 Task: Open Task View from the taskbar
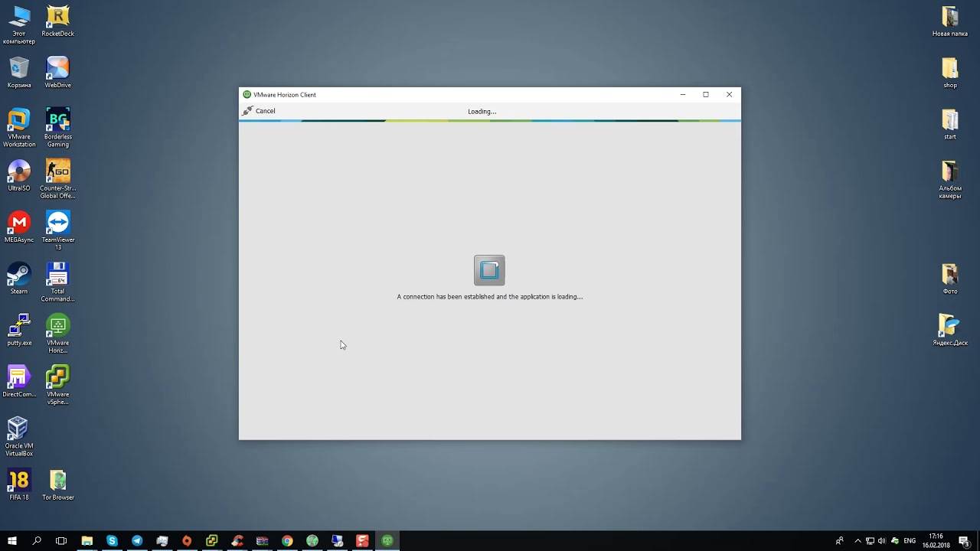61,541
